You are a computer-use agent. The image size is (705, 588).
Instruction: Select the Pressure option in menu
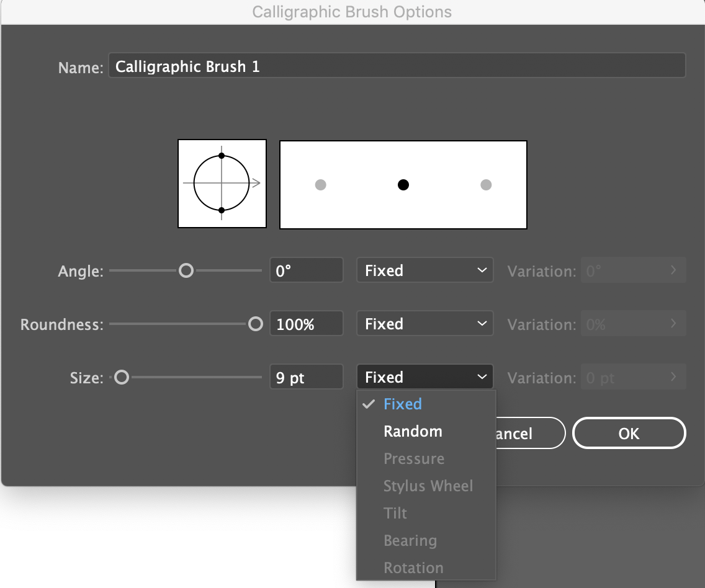(x=414, y=459)
